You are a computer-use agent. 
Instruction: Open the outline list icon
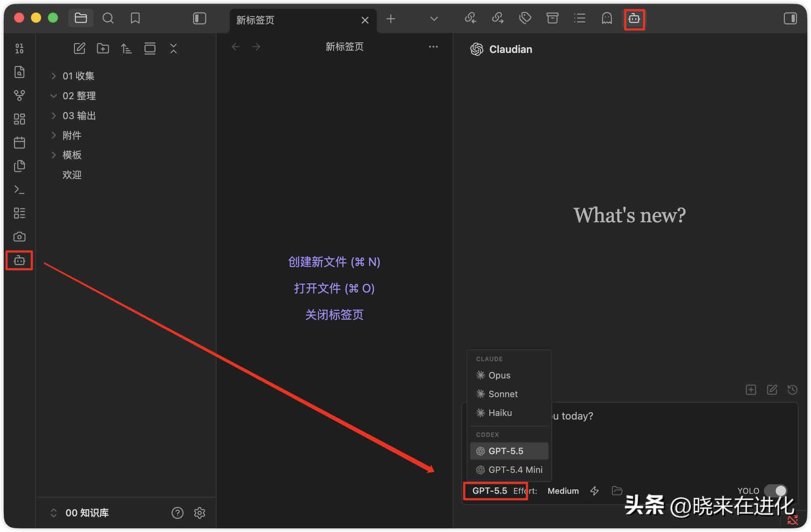click(x=579, y=18)
